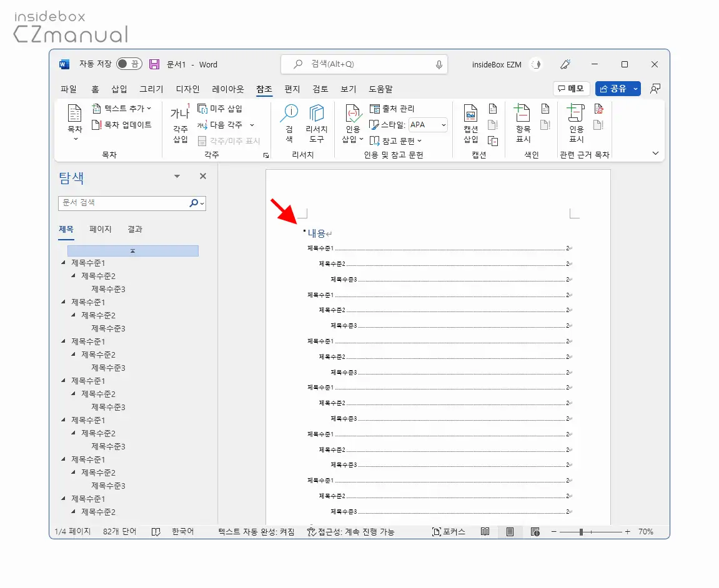Adjust the zoom slider handle
Viewport: 719px width, 588px height.
pyautogui.click(x=581, y=532)
